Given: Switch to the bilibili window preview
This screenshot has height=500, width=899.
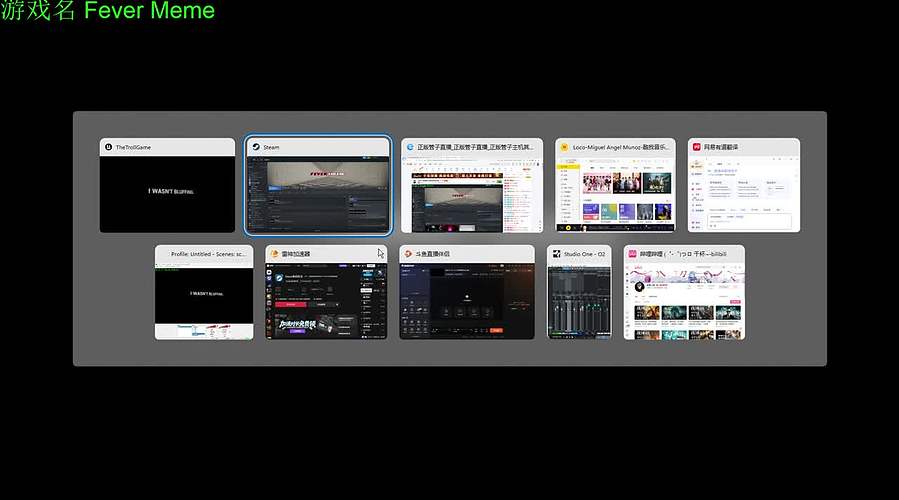Looking at the screenshot, I should 684,300.
